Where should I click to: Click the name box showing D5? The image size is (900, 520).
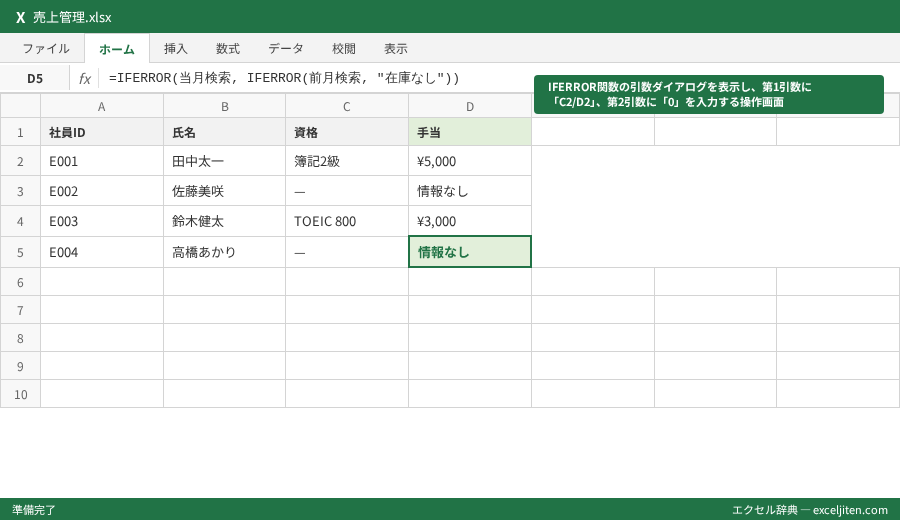pyautogui.click(x=35, y=79)
